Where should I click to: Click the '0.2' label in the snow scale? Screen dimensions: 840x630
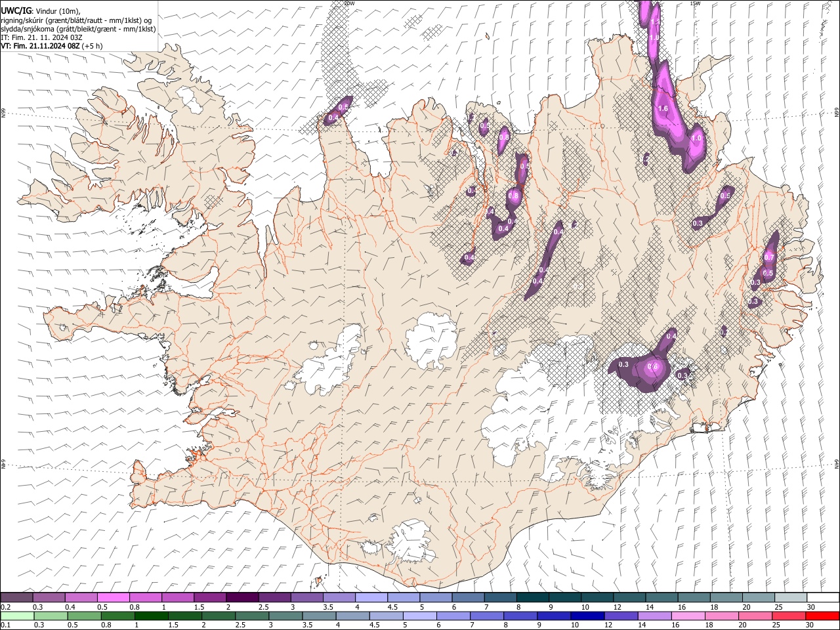pyautogui.click(x=5, y=607)
